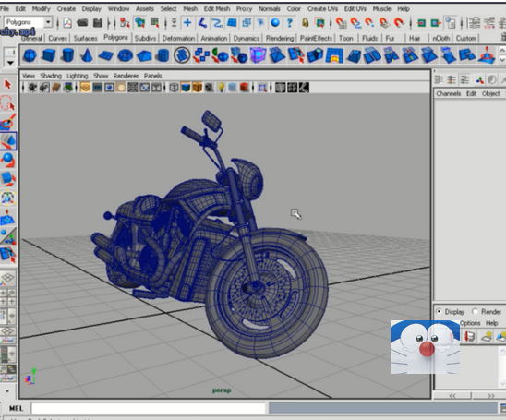Click the layer list scrollbar
506x420 pixels.
(x=502, y=366)
